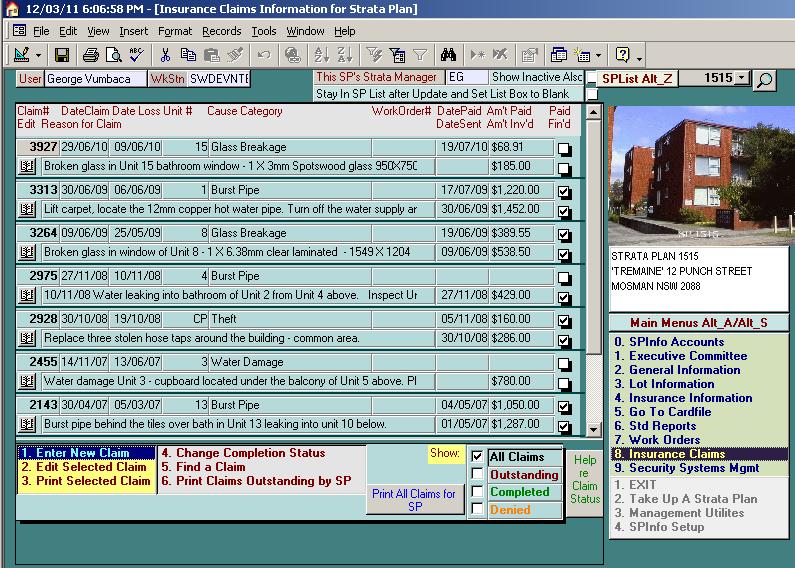Click the magnifier search icon beside 1515
795x568 pixels.
[x=764, y=80]
